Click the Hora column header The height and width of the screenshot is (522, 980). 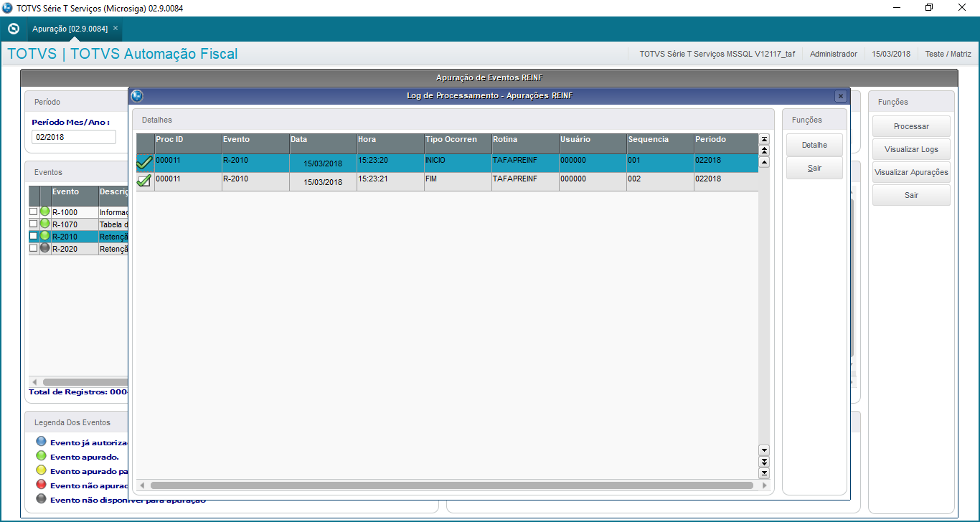(390, 143)
